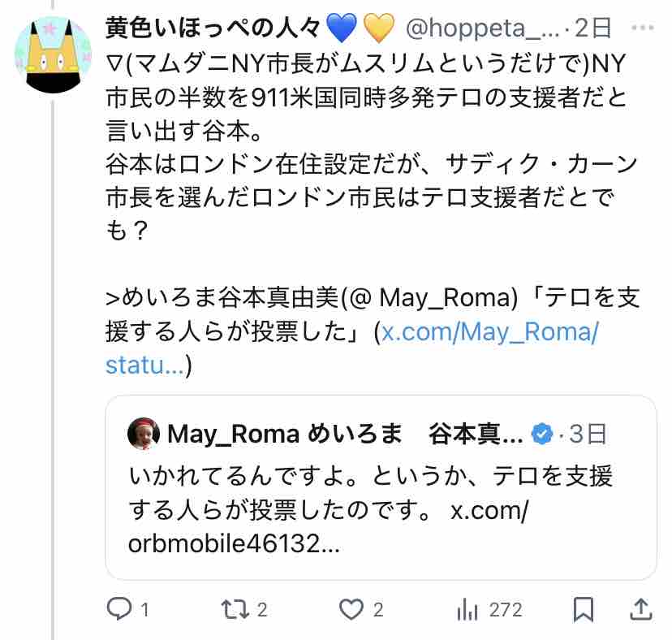Bookmark this post with the bookmark icon
The image size is (672, 640).
[x=584, y=609]
